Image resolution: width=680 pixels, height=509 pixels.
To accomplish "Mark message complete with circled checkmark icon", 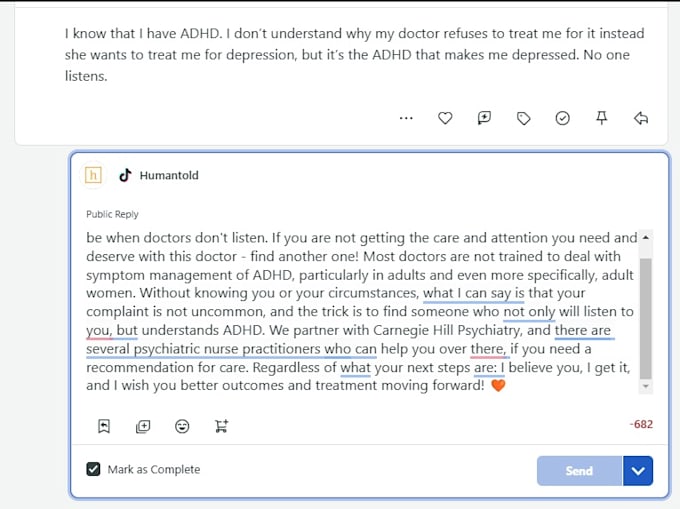I will (x=562, y=118).
